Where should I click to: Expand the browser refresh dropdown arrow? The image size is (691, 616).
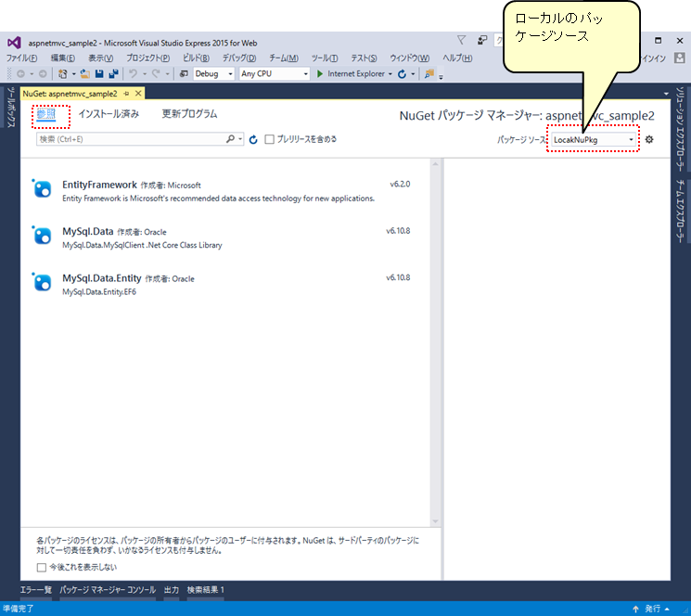413,74
